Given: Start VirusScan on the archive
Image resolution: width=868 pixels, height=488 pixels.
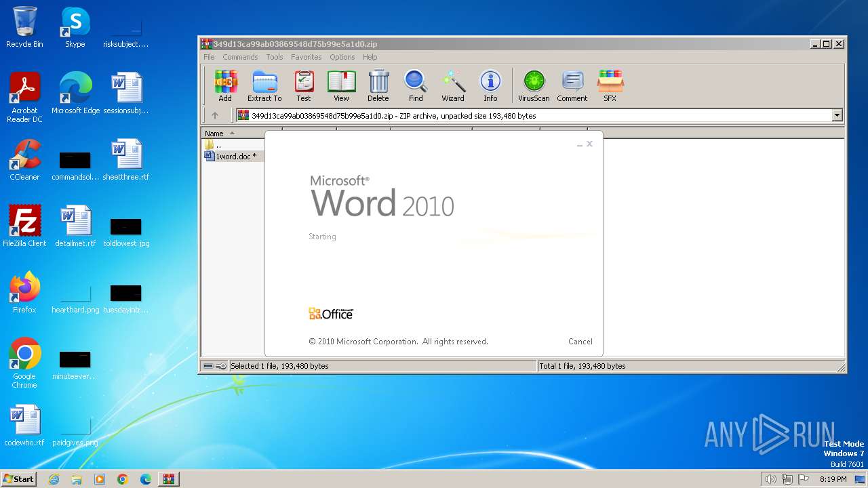Looking at the screenshot, I should 534,86.
